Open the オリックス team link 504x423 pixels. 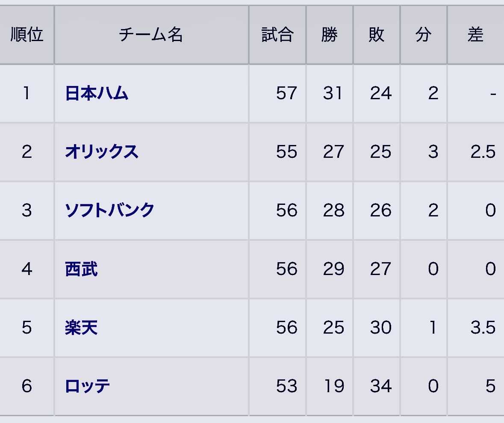pos(102,152)
